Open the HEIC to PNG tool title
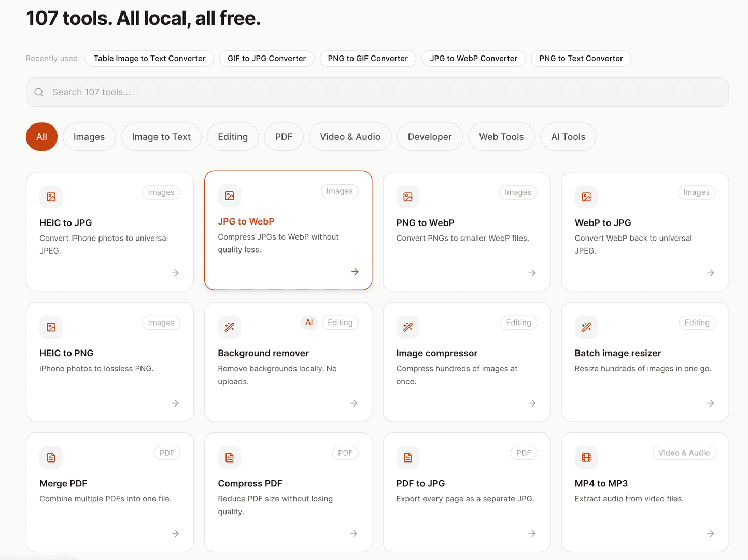748x560 pixels. (67, 353)
